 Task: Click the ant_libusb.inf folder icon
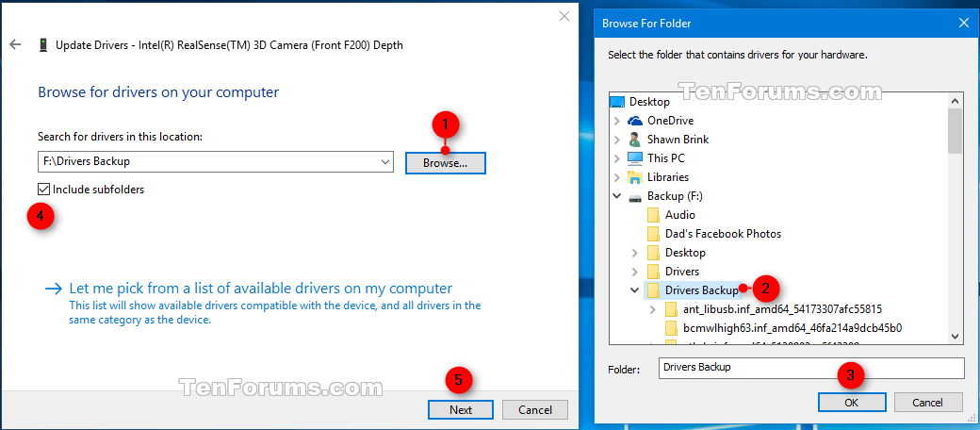671,308
